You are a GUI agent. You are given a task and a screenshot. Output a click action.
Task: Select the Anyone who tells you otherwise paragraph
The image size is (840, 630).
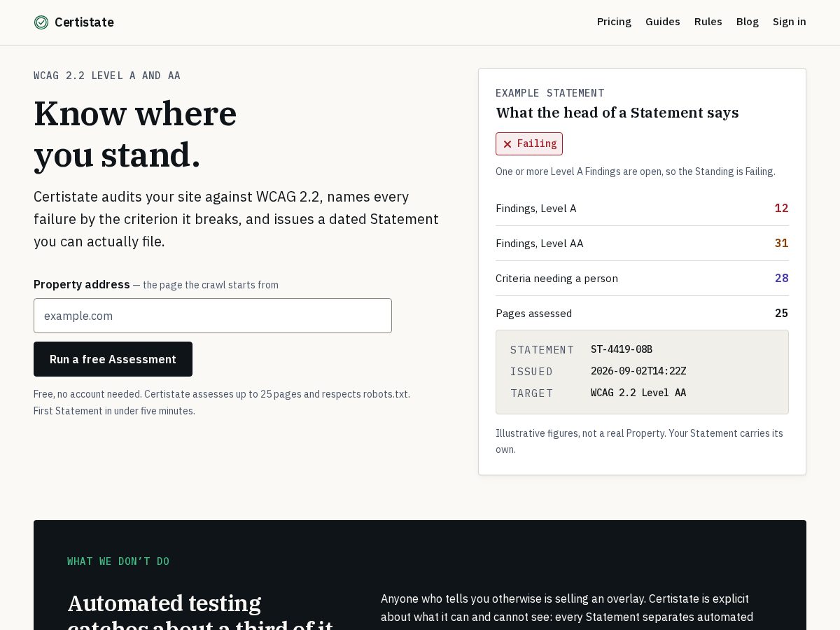[567, 608]
